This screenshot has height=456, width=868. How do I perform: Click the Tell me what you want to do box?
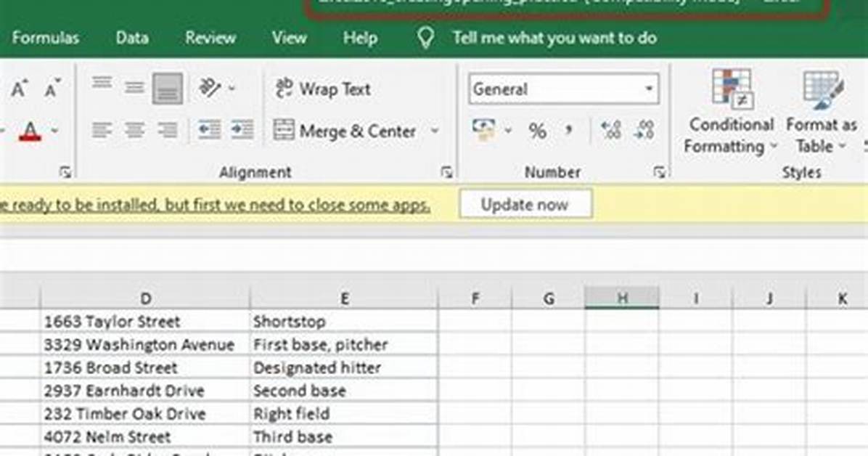point(554,38)
